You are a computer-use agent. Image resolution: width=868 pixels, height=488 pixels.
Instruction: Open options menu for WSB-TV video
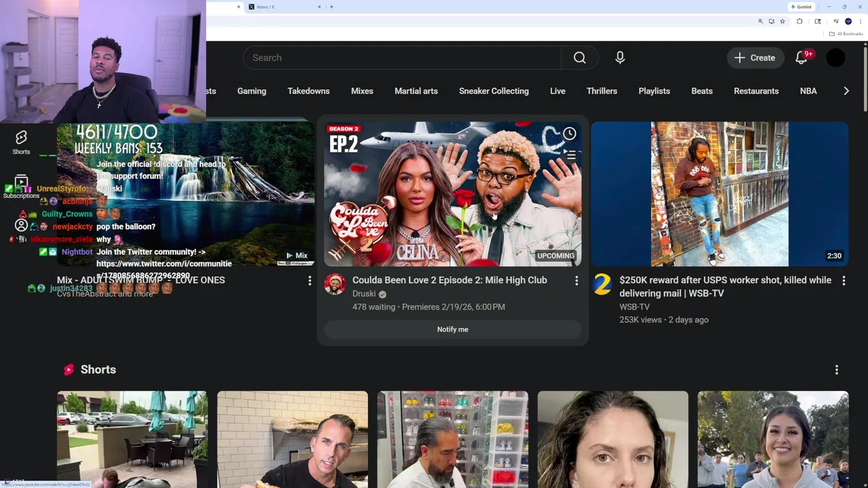point(844,281)
